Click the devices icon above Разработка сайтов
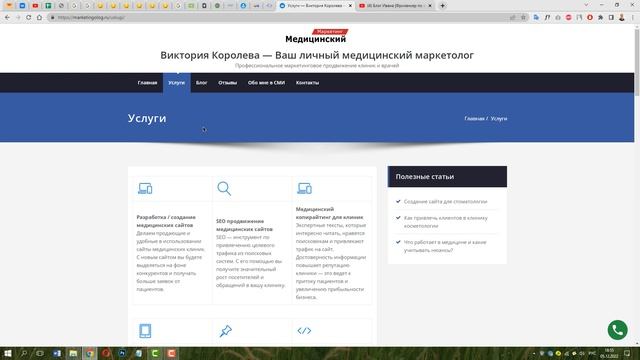This screenshot has height=360, width=640. tap(145, 189)
